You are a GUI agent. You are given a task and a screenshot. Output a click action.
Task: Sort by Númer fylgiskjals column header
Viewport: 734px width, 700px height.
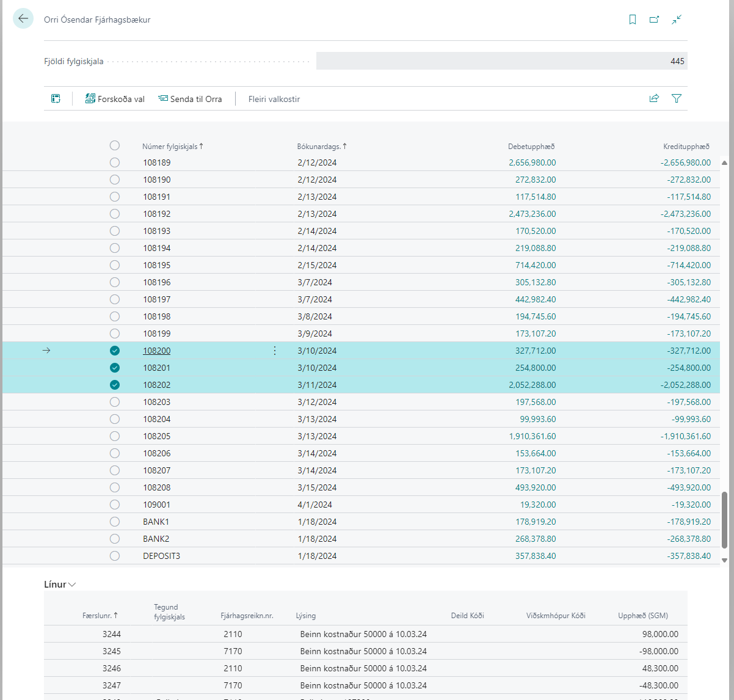170,147
